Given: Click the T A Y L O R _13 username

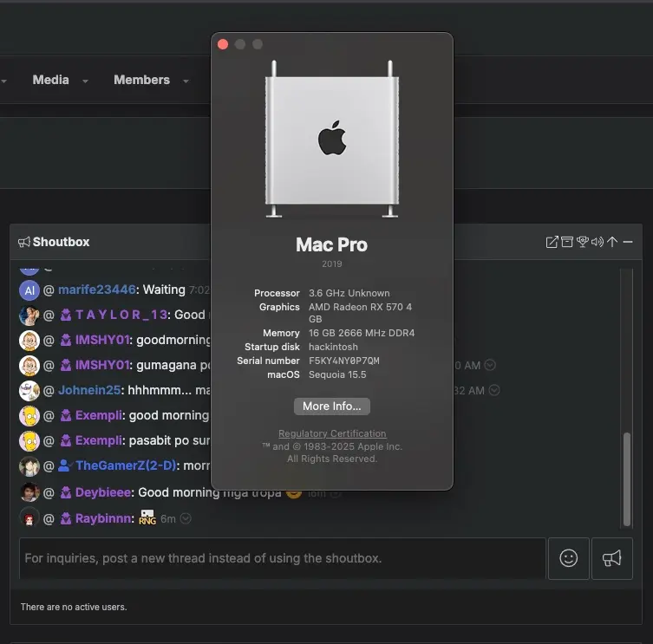Looking at the screenshot, I should pyautogui.click(x=121, y=315).
